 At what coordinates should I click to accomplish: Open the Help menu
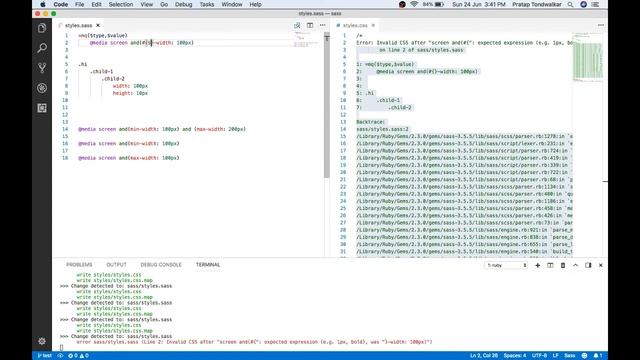click(256, 4)
